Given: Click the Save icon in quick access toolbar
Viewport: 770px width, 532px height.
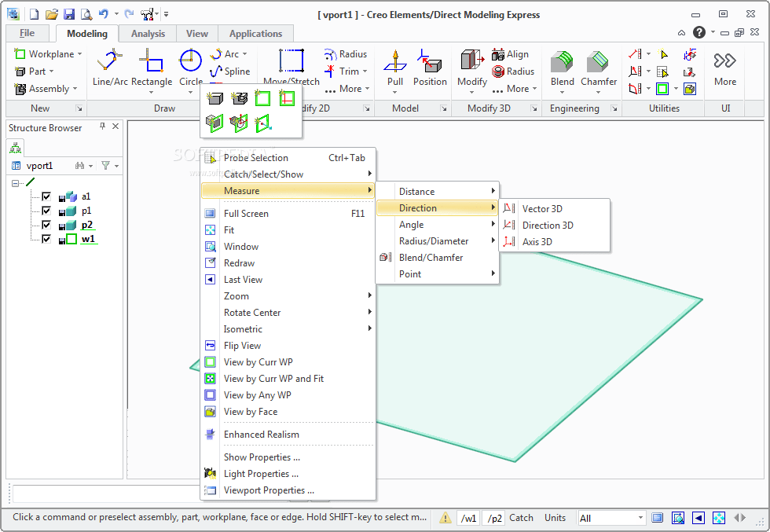Looking at the screenshot, I should coord(69,14).
